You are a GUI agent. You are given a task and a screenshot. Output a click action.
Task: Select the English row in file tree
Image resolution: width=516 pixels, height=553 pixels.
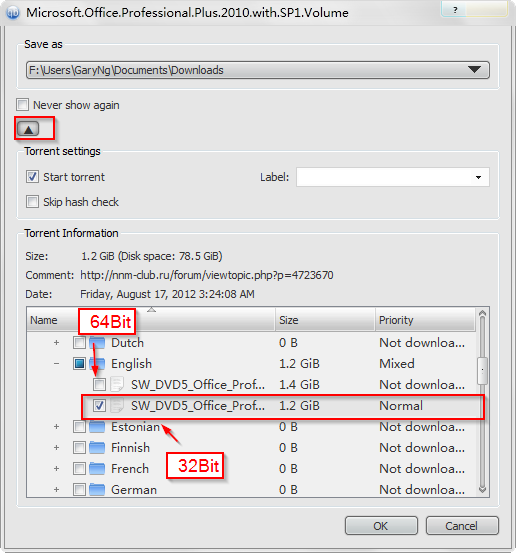251,364
